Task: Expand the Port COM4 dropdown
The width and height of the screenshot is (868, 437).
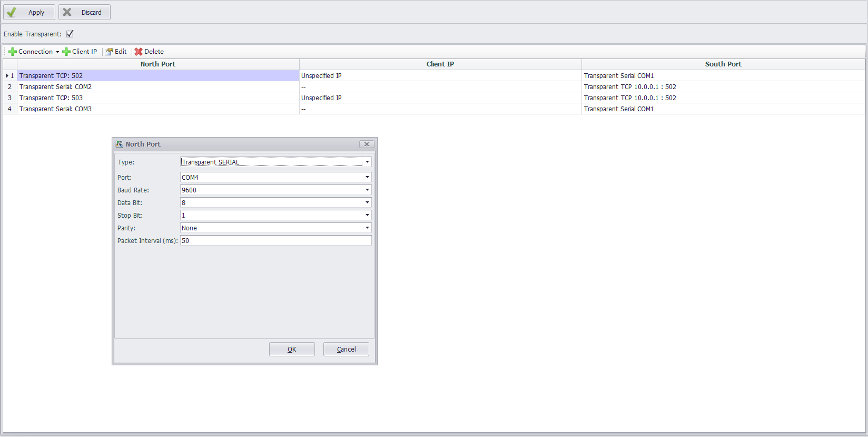Action: [367, 178]
